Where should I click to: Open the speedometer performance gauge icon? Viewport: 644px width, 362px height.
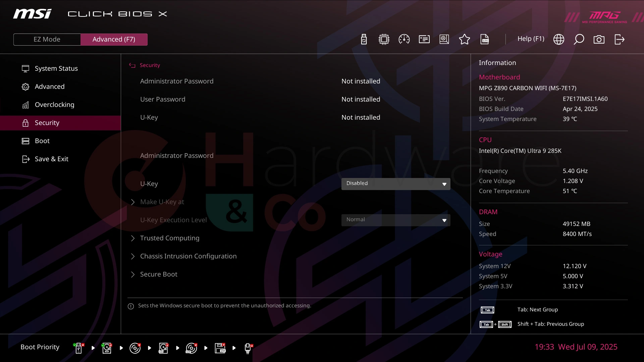click(x=404, y=39)
